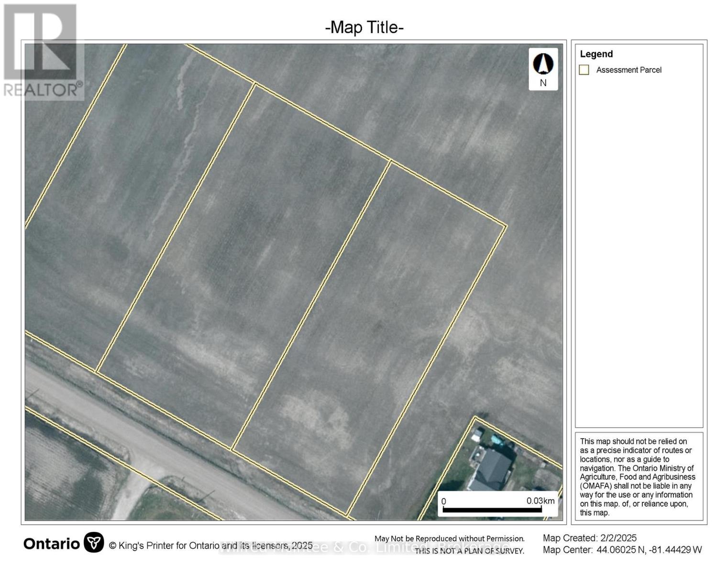This screenshot has width=728, height=574.
Task: Click the north arrow compass icon
Action: 543,64
